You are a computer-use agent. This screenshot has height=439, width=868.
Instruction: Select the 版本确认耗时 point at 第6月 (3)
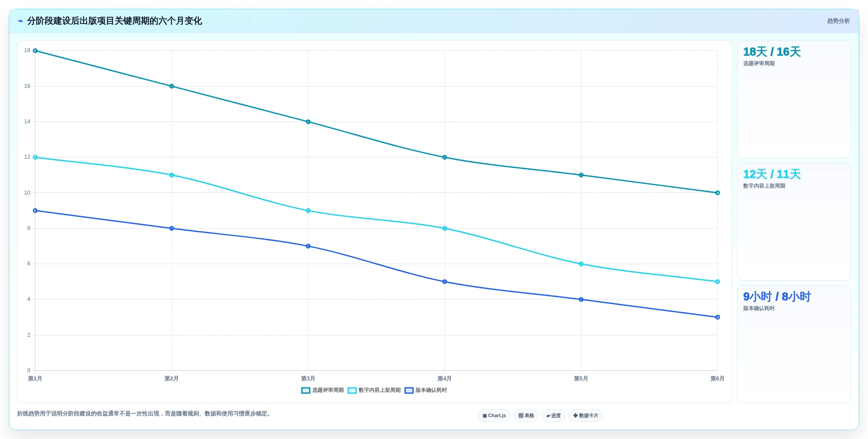point(717,317)
